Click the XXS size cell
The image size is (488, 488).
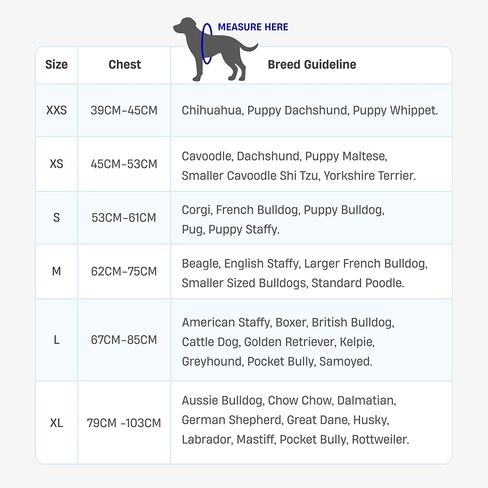pos(56,110)
